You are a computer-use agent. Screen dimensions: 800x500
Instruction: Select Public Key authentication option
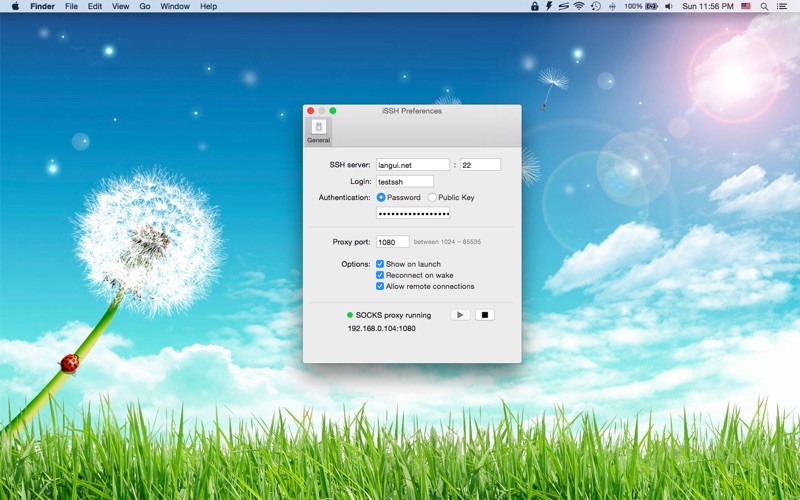(x=432, y=197)
